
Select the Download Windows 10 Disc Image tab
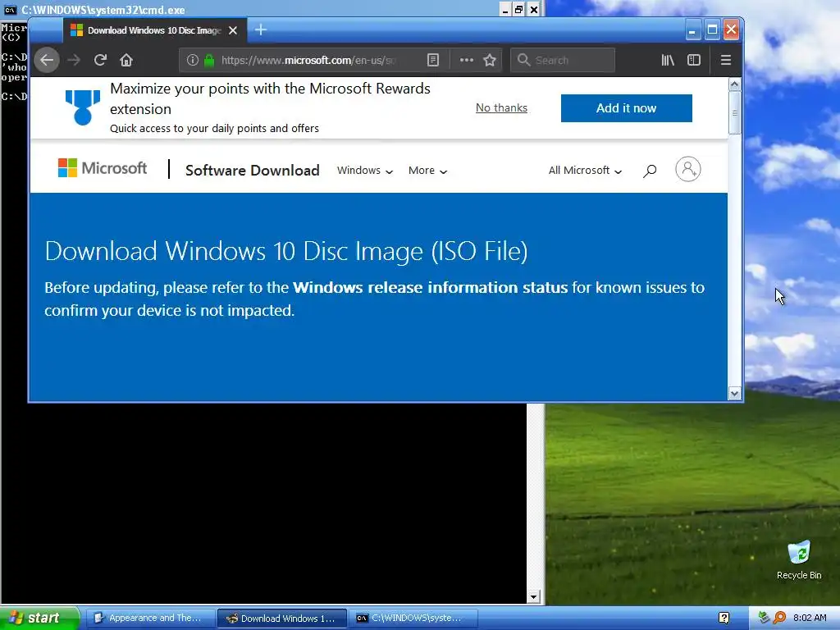click(155, 30)
